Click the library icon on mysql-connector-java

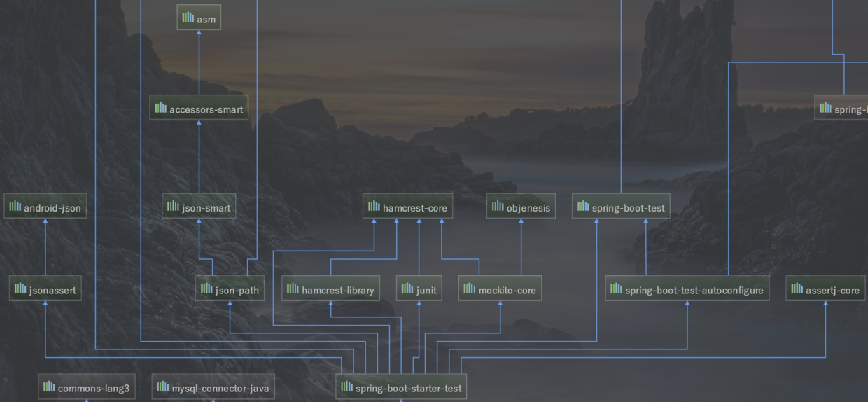[163, 387]
